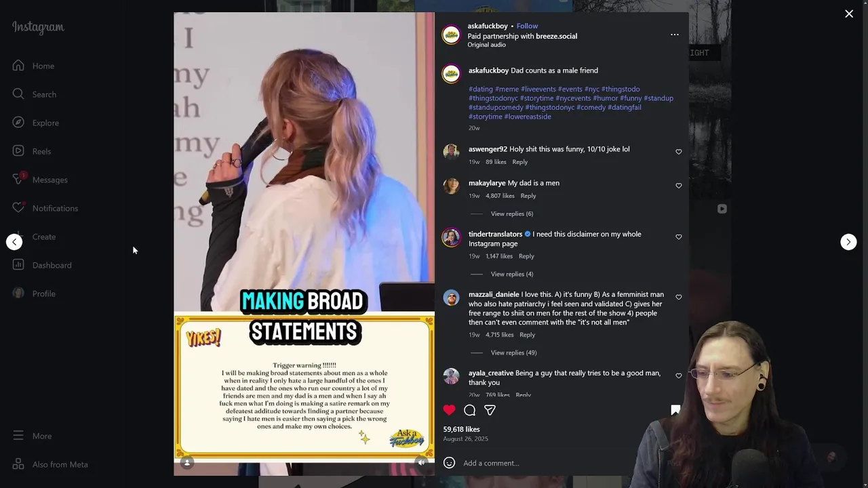868x488 pixels.
Task: Open the More menu in sidebar
Action: coord(41,436)
